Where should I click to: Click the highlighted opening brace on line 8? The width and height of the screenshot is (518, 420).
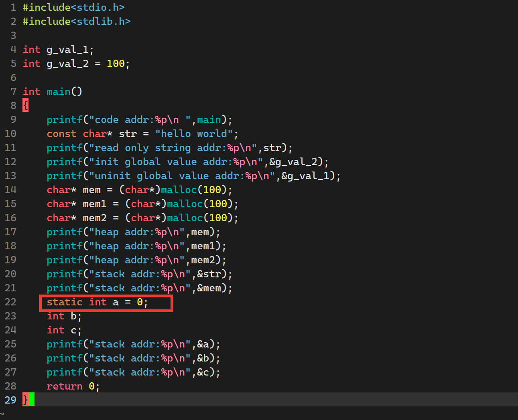coord(26,106)
